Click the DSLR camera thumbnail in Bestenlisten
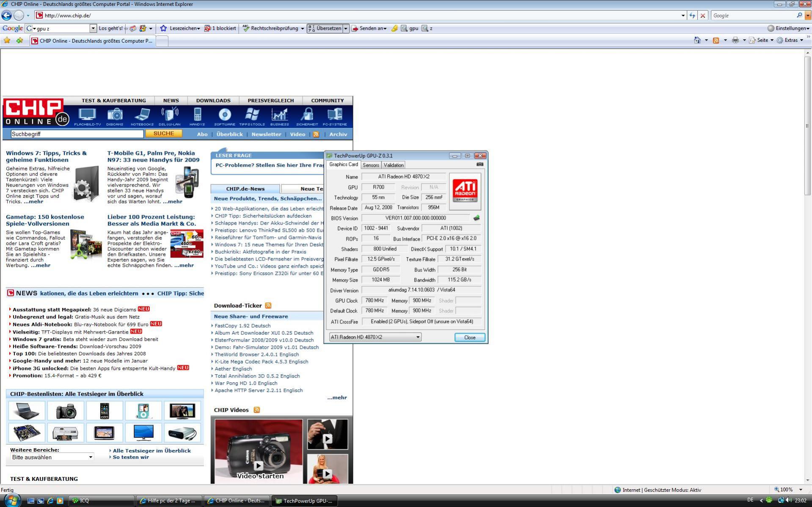This screenshot has height=507, width=812. point(66,411)
